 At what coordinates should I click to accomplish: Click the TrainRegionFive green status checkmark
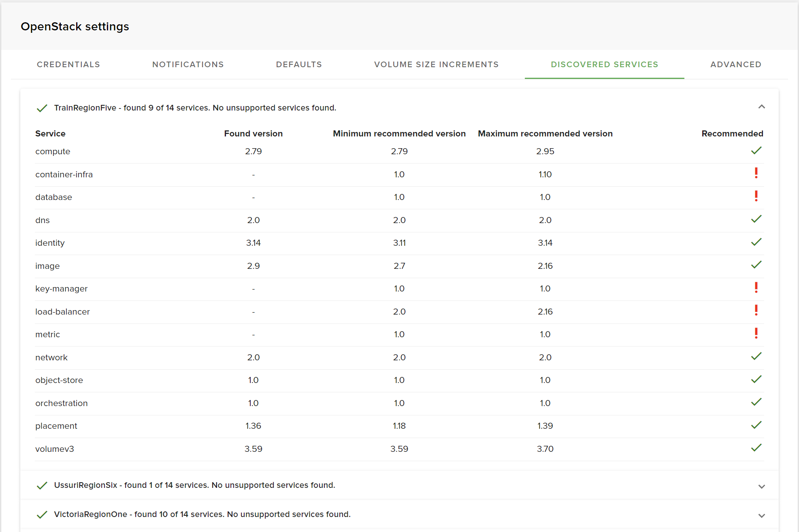pos(42,108)
